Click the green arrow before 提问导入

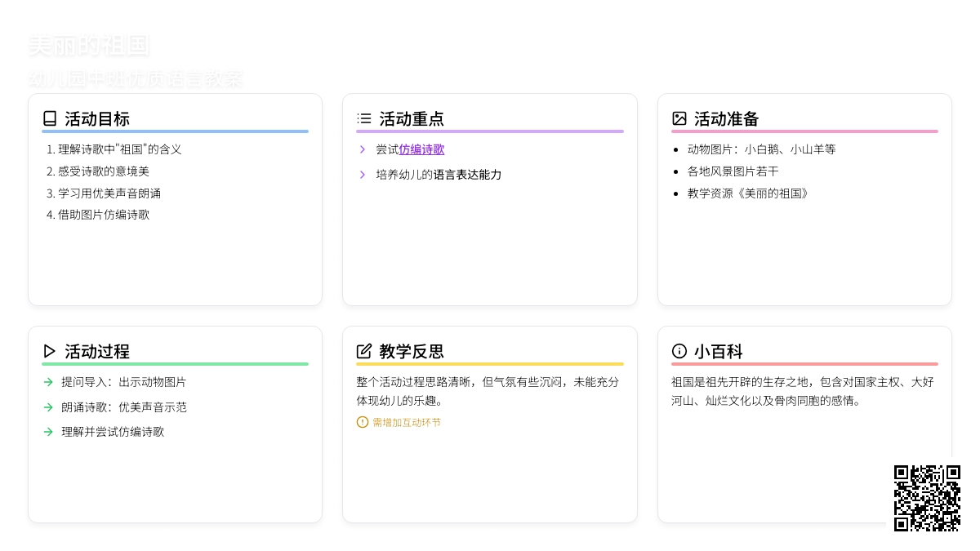point(49,382)
